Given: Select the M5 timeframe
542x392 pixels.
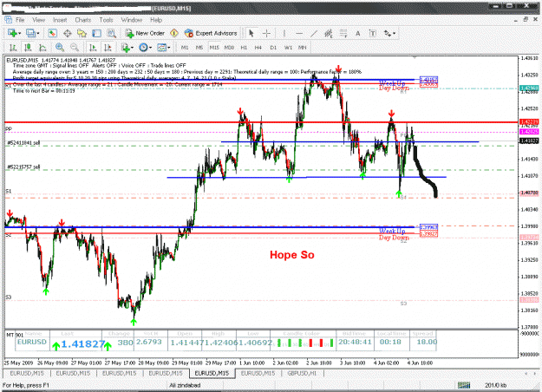Looking at the screenshot, I should point(199,48).
